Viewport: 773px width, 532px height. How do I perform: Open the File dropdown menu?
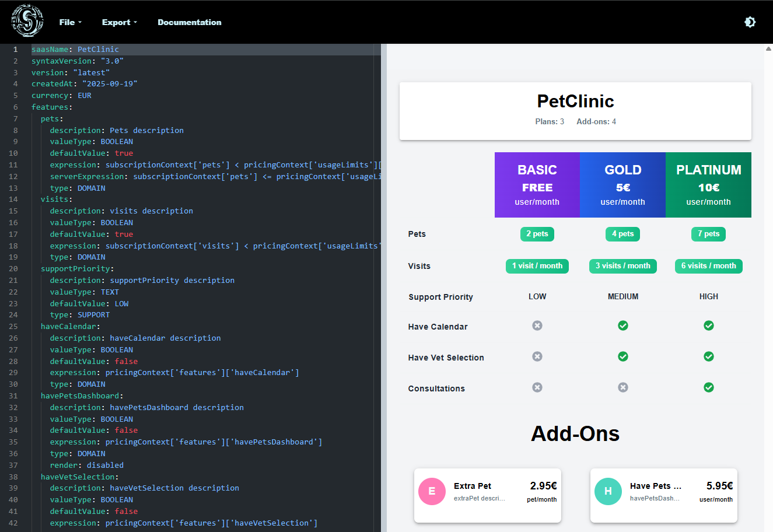point(70,22)
